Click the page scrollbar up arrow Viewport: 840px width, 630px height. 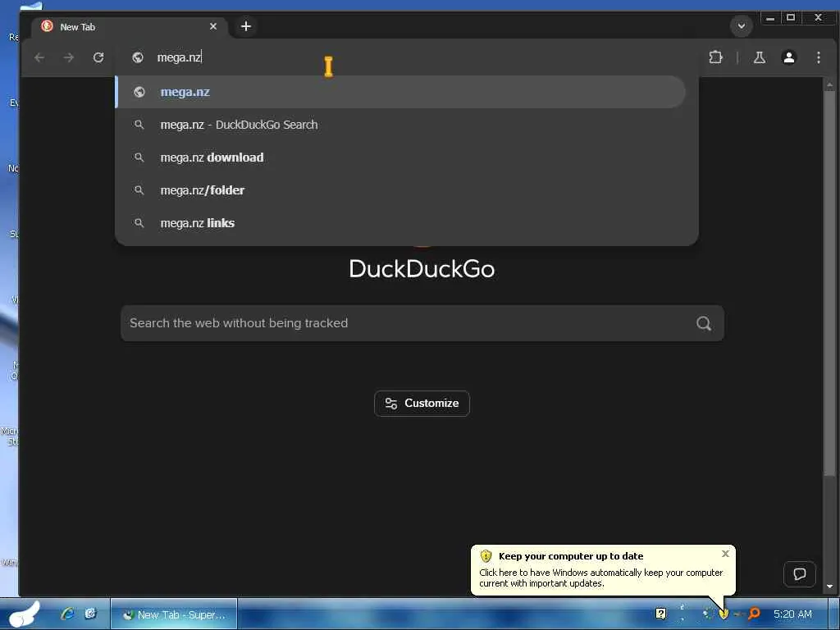coord(829,84)
